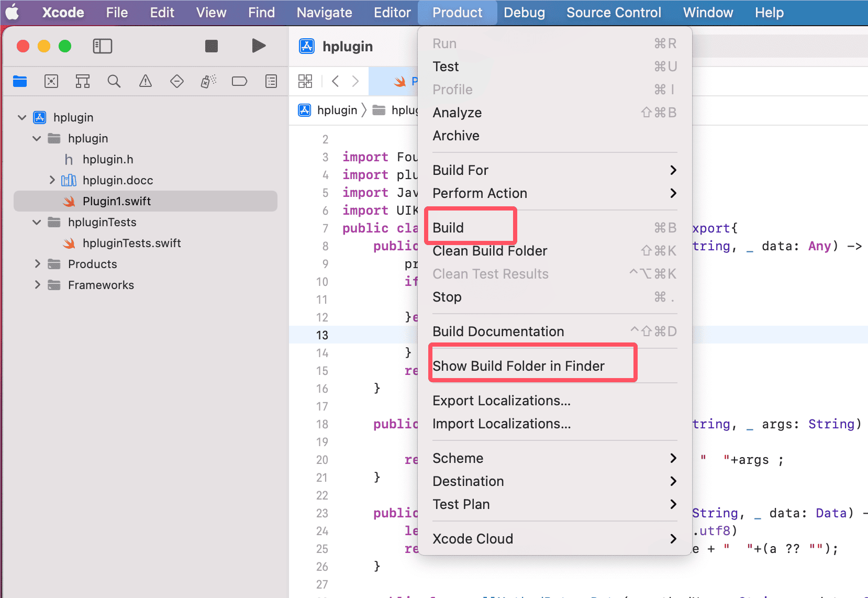Open the Find navigator magnifier icon
868x598 pixels.
114,81
